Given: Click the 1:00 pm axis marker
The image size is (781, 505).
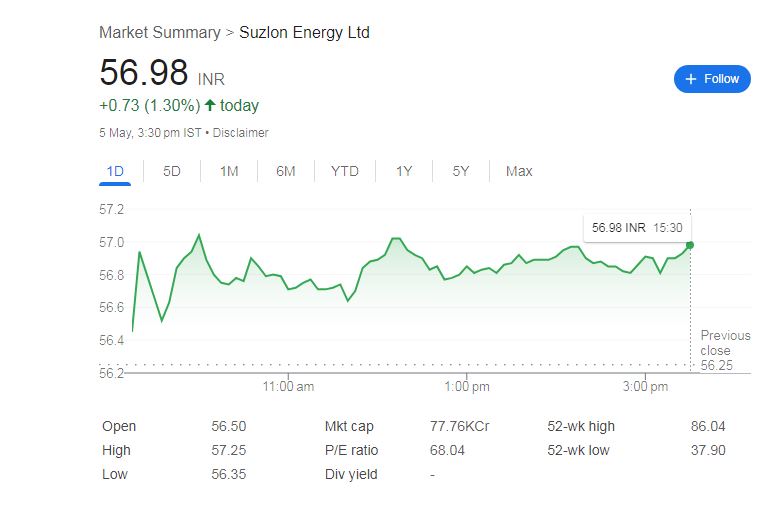Looking at the screenshot, I should pos(467,386).
